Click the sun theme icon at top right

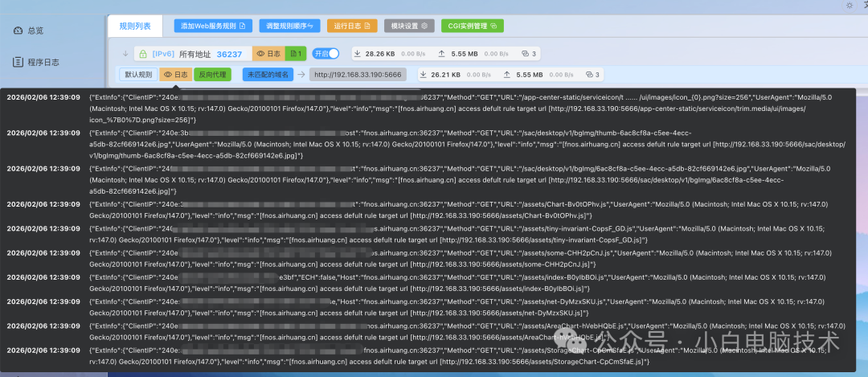[x=850, y=6]
